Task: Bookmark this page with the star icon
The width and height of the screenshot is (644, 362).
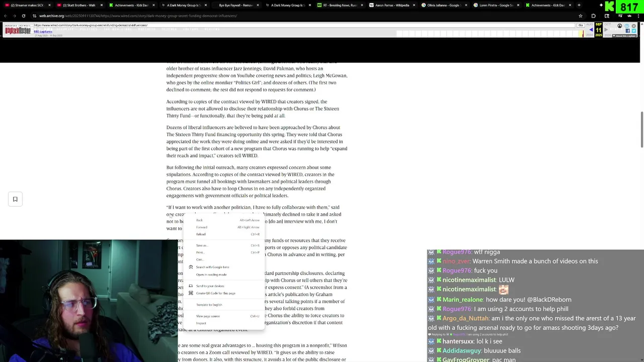Action: 581,16
